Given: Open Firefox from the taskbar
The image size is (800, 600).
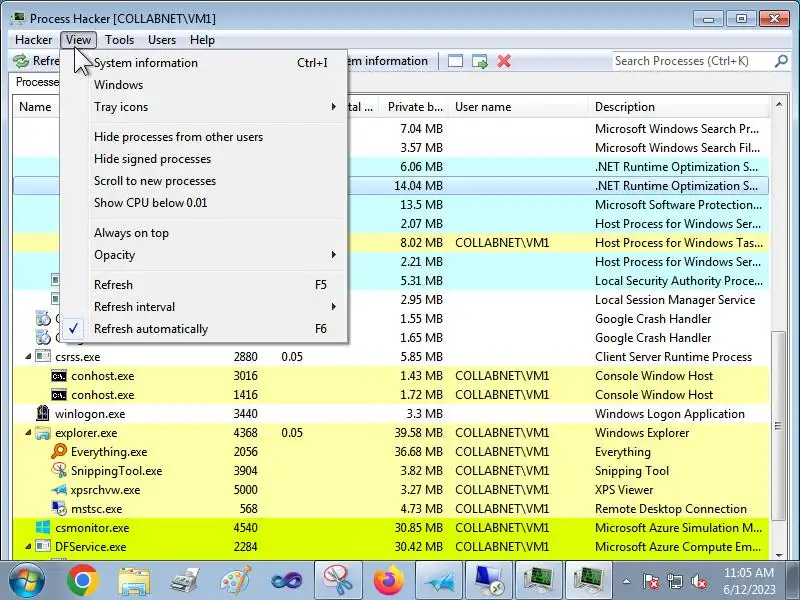Looking at the screenshot, I should click(x=389, y=581).
